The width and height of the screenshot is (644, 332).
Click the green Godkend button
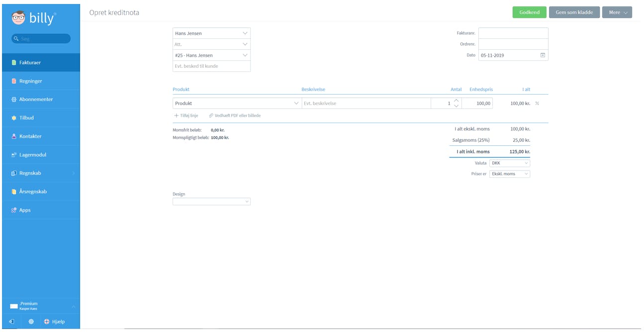[x=529, y=12]
